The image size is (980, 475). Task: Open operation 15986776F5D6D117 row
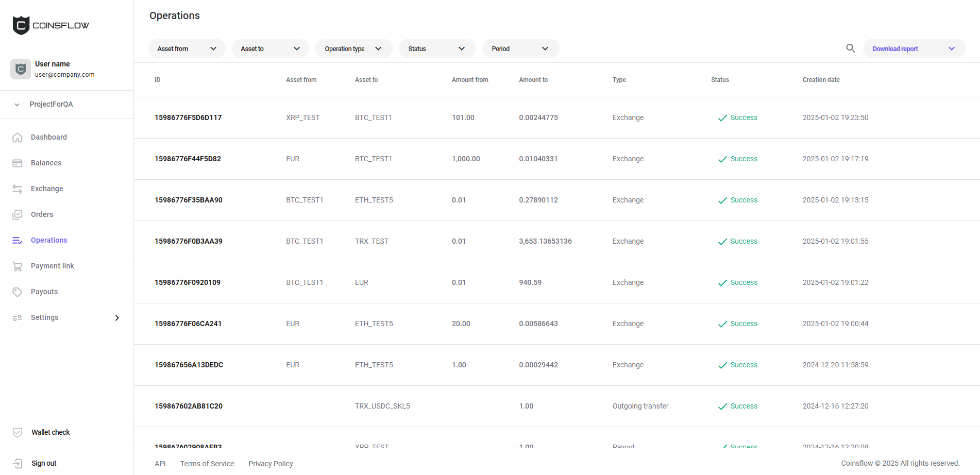pos(188,117)
